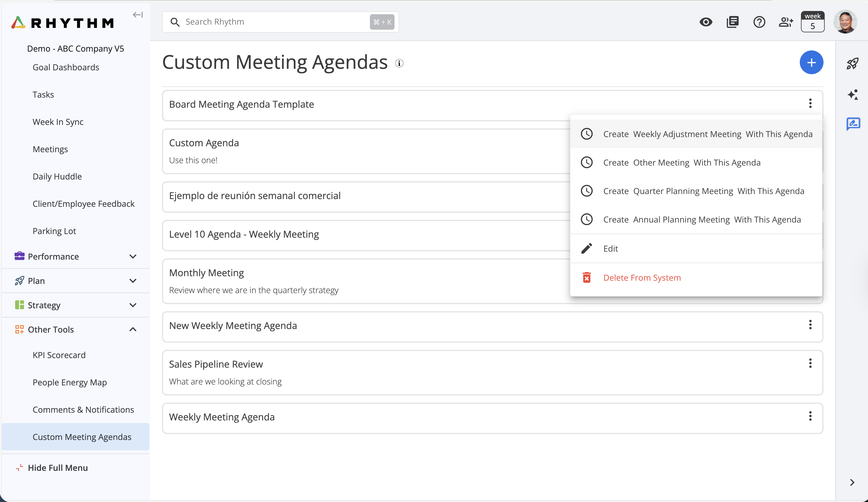Click the feedback note icon in right sidebar

coord(853,124)
